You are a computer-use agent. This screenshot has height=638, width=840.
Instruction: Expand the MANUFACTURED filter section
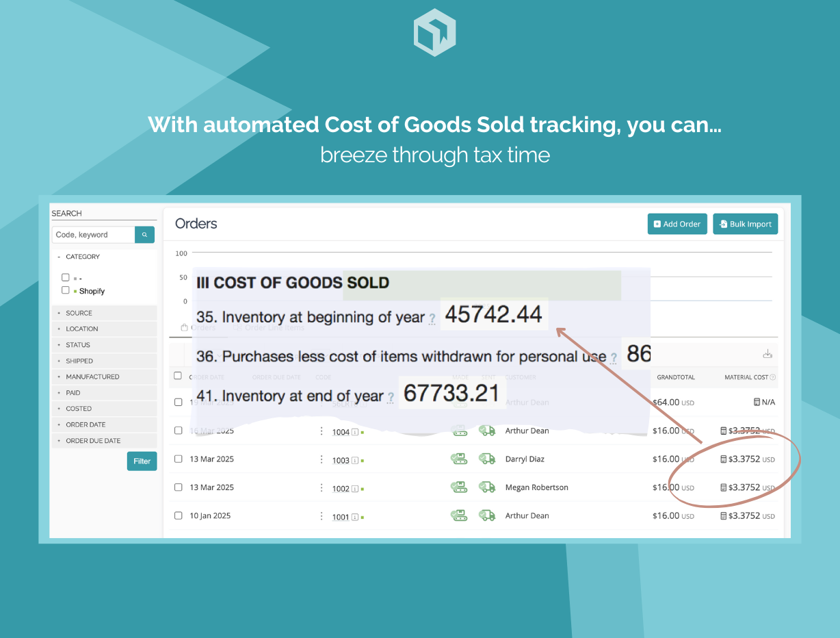point(104,377)
